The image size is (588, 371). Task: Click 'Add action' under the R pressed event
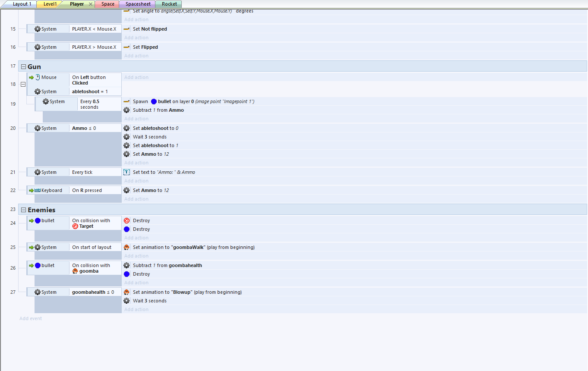coord(136,199)
